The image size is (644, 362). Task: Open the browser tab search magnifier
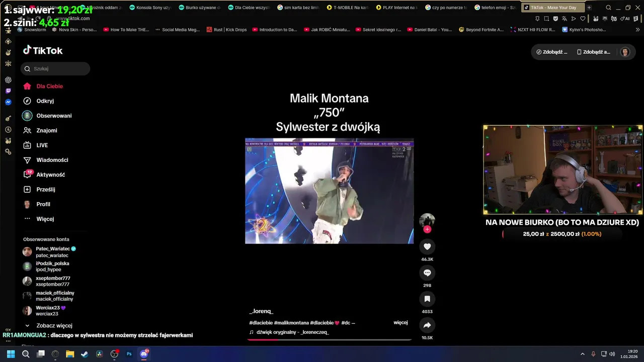click(x=608, y=8)
